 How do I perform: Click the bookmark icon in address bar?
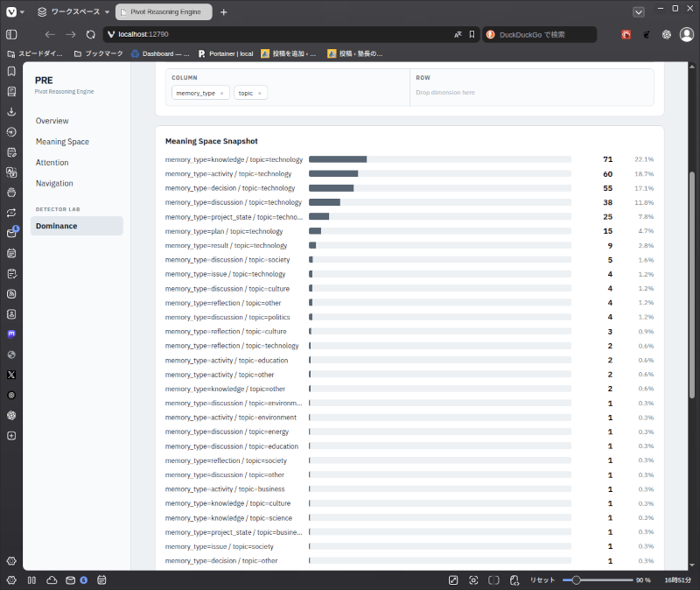472,34
